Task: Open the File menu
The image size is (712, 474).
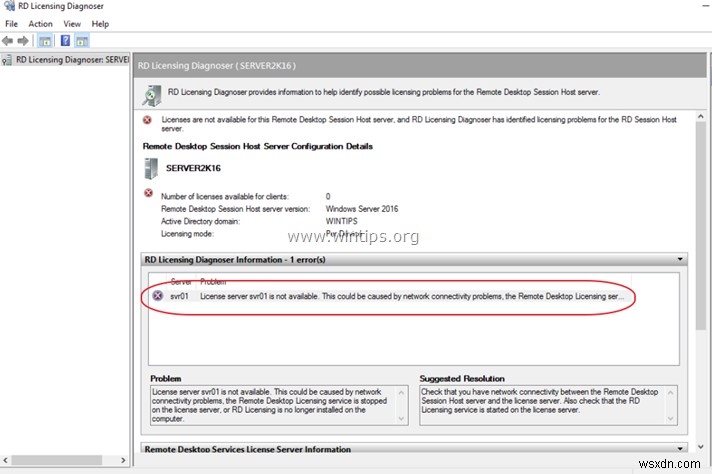Action: pos(11,24)
